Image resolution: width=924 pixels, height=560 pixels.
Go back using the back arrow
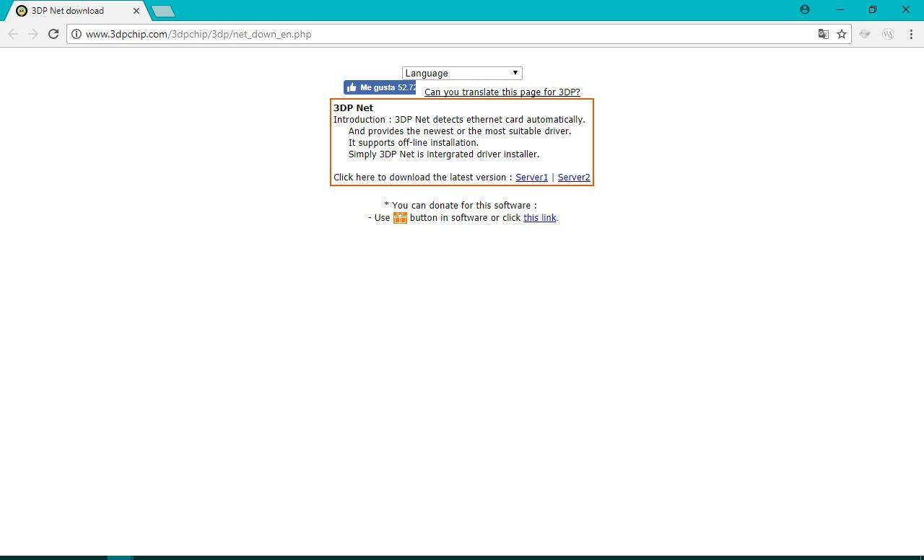click(13, 34)
